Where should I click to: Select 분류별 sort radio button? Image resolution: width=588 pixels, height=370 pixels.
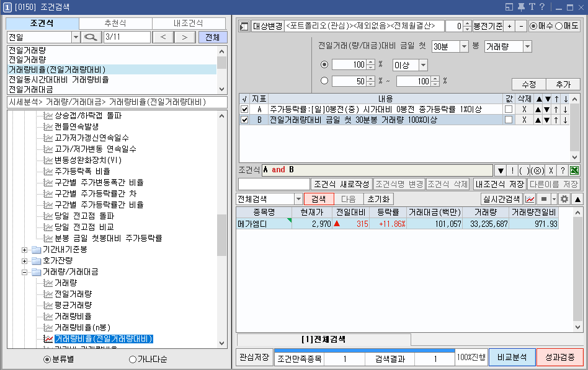47,359
